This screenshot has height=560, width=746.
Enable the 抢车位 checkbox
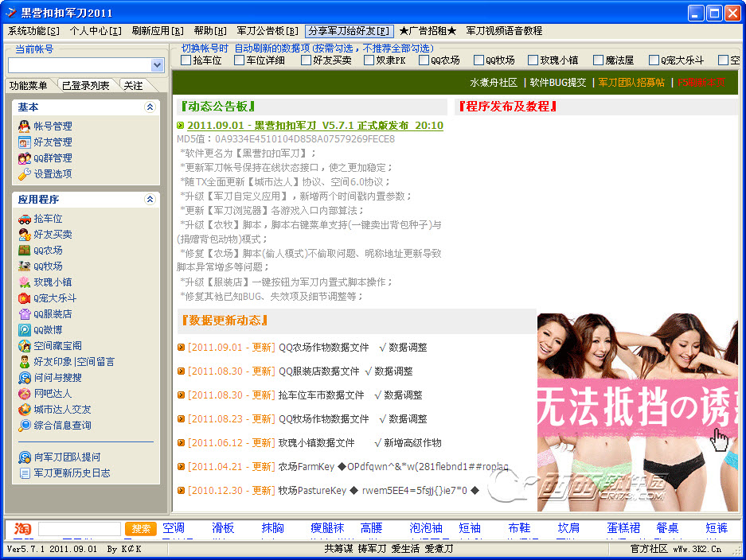click(186, 60)
